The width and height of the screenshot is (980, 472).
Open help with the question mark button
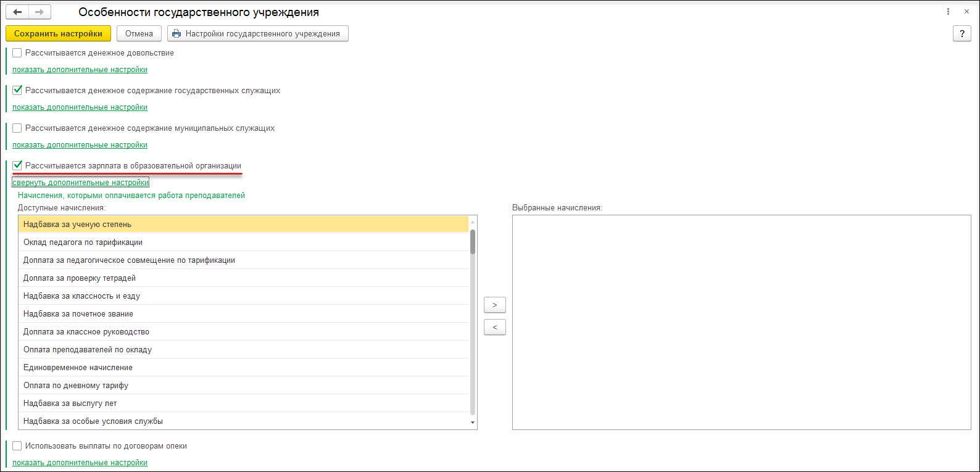[962, 33]
